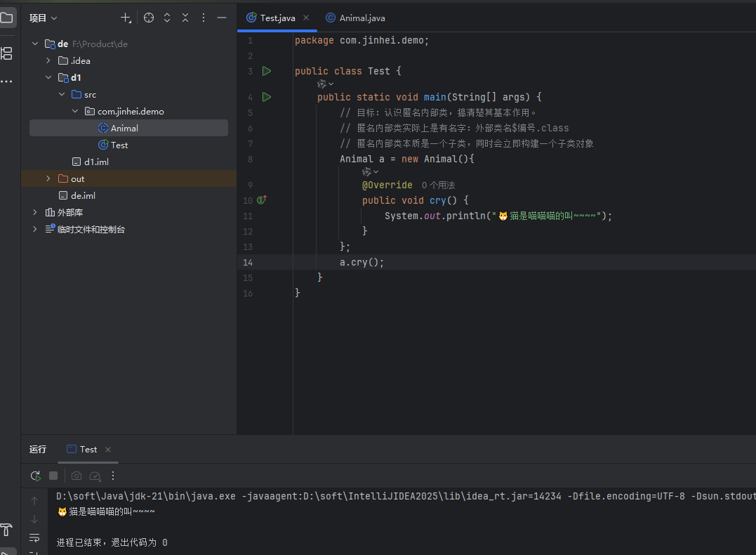Stop the running process in Run panel
Viewport: 756px width, 555px height.
tap(53, 476)
